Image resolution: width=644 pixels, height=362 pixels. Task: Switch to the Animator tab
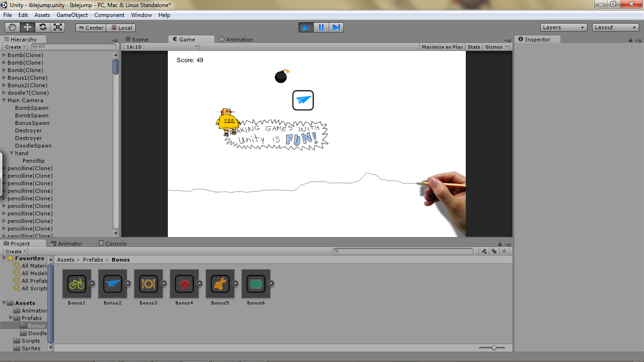[66, 244]
